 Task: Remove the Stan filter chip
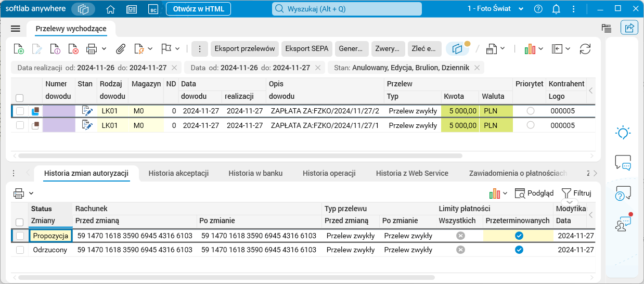(x=477, y=68)
